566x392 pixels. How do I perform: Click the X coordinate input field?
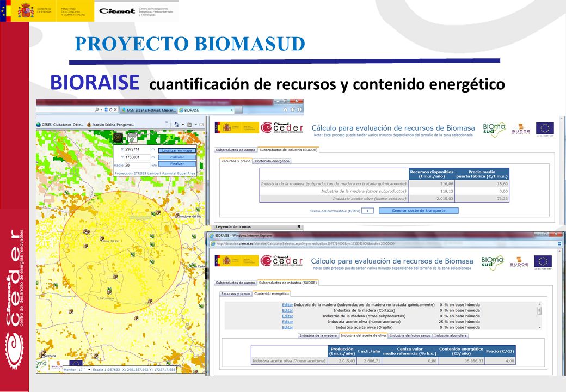137,149
